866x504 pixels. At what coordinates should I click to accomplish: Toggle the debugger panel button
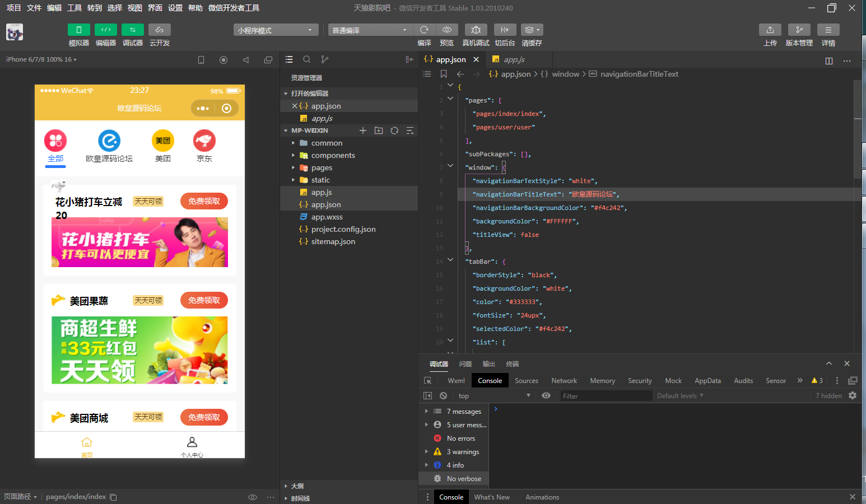click(x=133, y=30)
